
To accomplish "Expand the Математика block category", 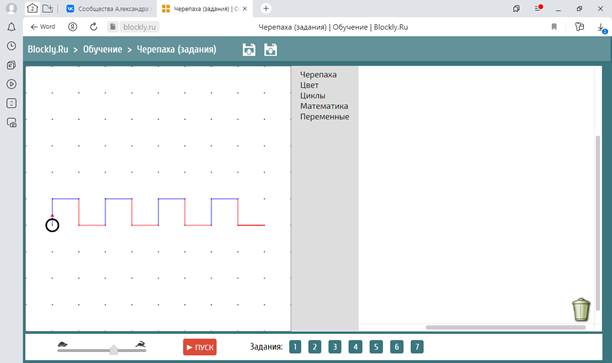I will pos(324,106).
